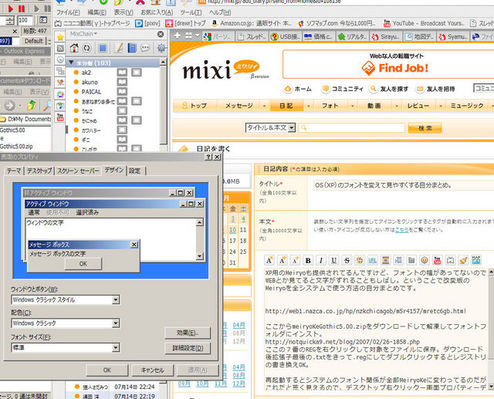Open the ウィンドウとボタン style dropdown
This screenshot has height=399, width=494.
coord(65,300)
